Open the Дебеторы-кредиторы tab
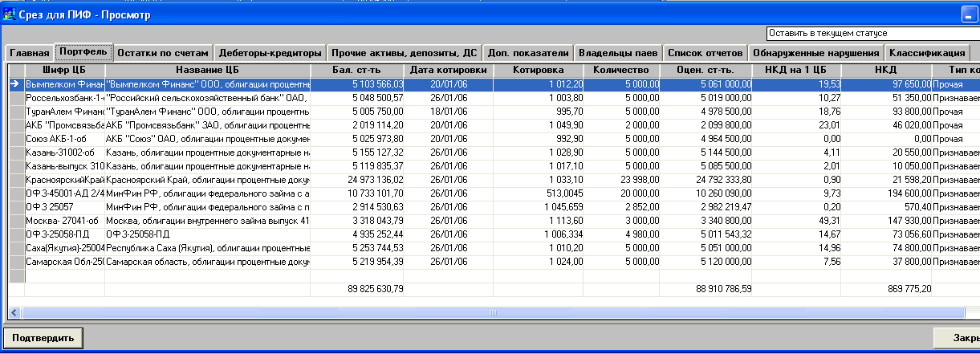Screen dimensions: 980x354 click(270, 53)
